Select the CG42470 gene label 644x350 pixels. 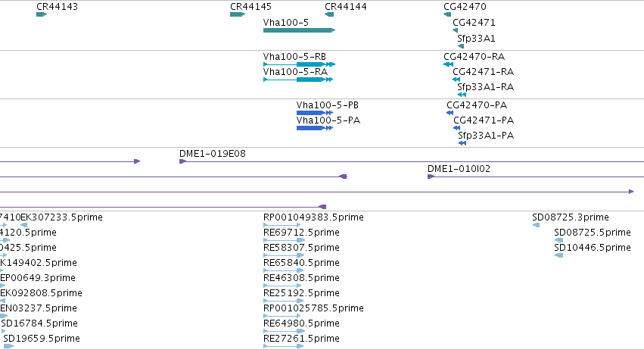[x=465, y=7]
